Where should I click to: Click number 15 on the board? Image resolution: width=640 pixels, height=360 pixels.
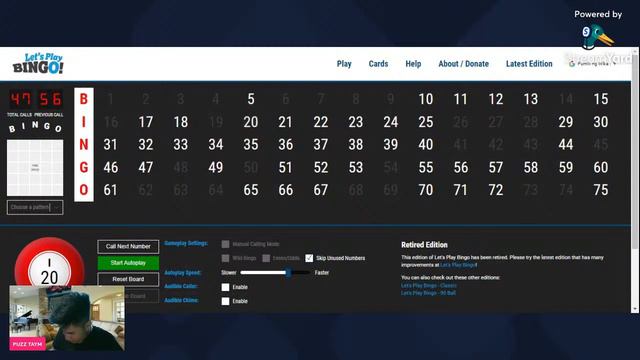coord(600,99)
